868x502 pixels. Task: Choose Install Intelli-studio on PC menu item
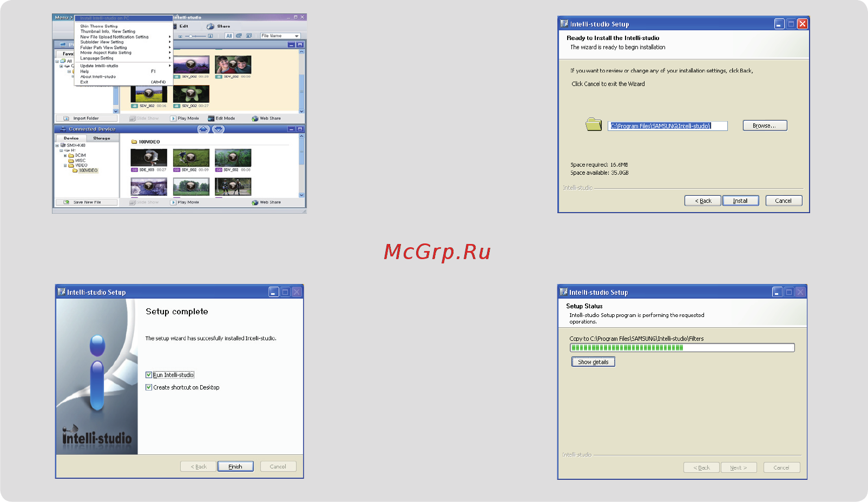pyautogui.click(x=124, y=18)
